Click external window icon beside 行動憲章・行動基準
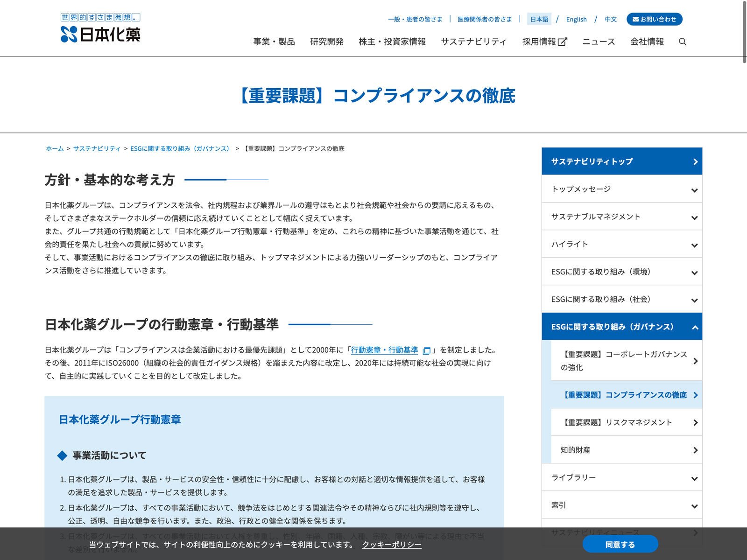This screenshot has height=560, width=747. point(426,350)
